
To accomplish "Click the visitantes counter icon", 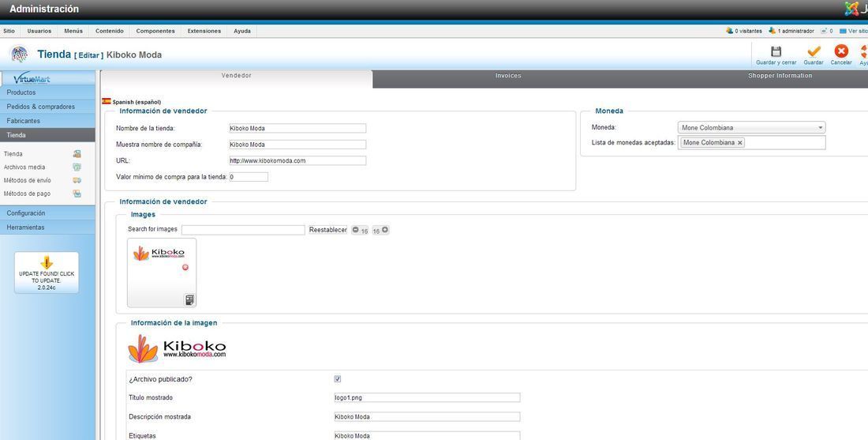I will 730,31.
